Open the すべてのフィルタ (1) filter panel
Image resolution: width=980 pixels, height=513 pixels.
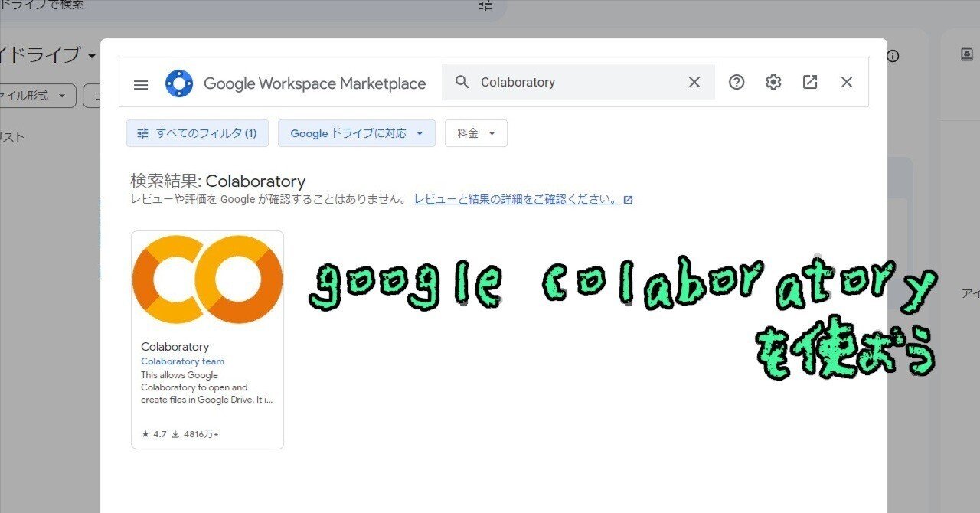(197, 132)
